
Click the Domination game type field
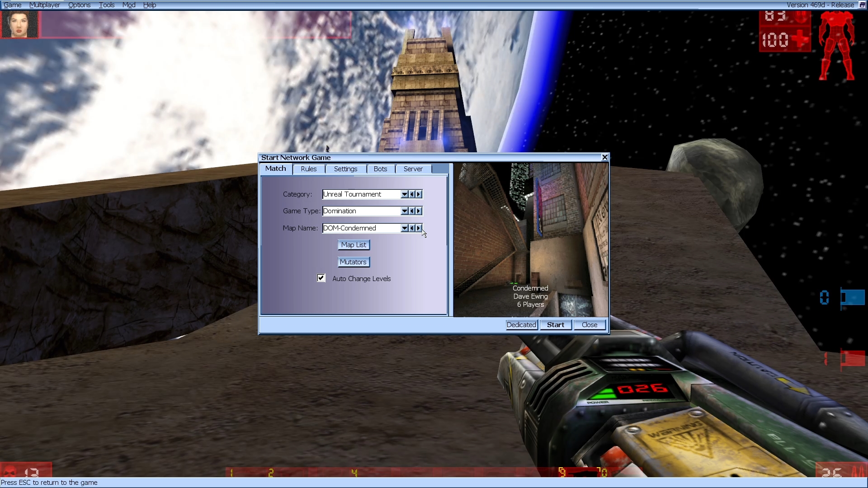pyautogui.click(x=361, y=211)
